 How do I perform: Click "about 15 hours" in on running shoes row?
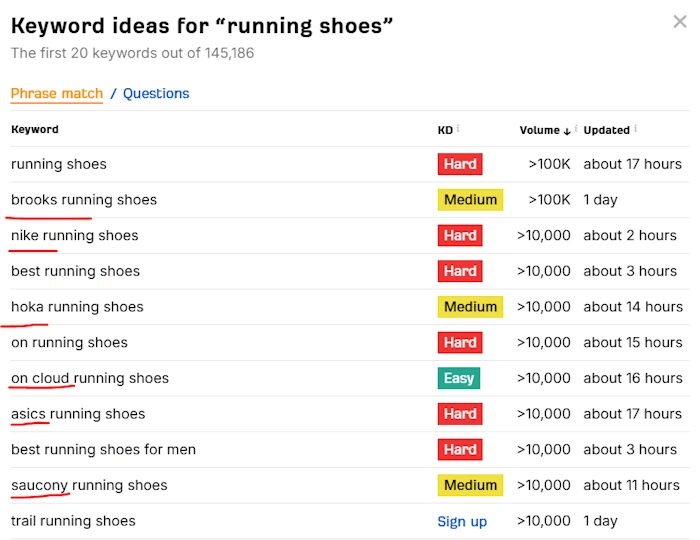pyautogui.click(x=633, y=342)
